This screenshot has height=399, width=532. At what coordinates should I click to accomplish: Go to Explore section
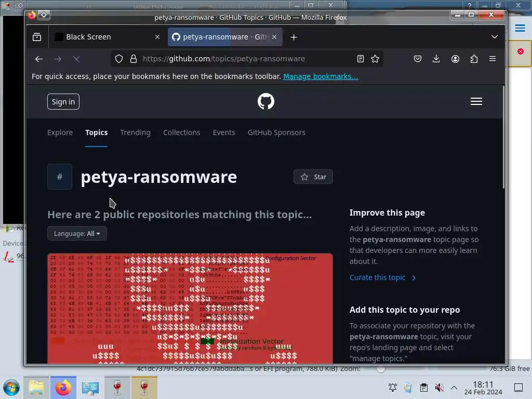(60, 132)
